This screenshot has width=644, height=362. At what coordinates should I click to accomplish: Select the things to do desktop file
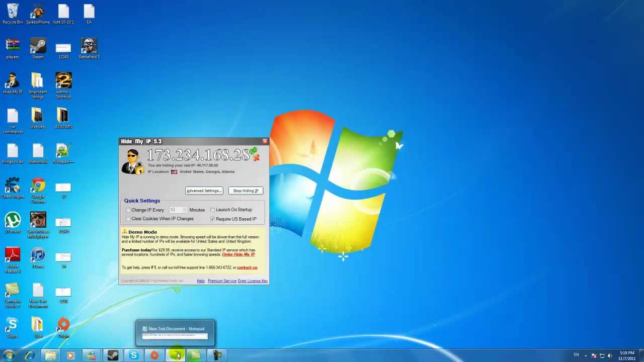13,152
